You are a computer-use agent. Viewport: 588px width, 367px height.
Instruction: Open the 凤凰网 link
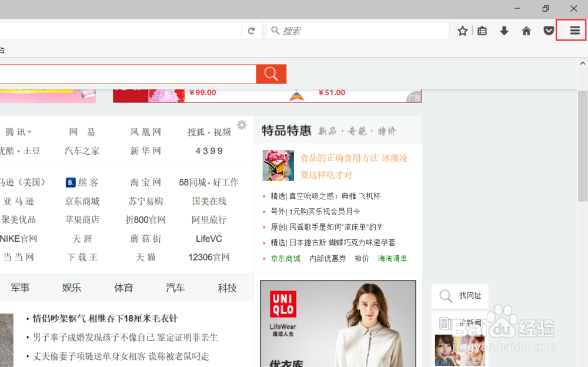(145, 132)
